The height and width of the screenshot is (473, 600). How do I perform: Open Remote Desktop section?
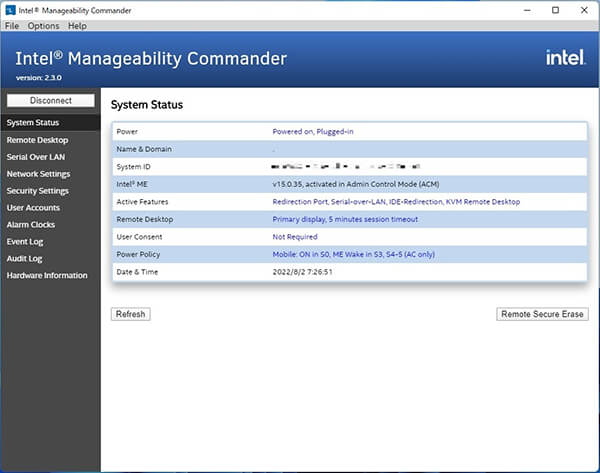click(x=37, y=140)
